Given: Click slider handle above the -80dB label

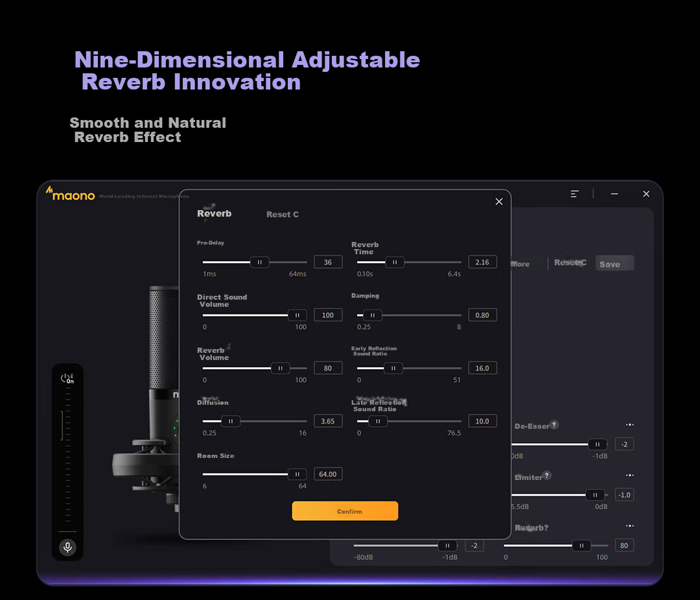Looking at the screenshot, I should [x=447, y=546].
